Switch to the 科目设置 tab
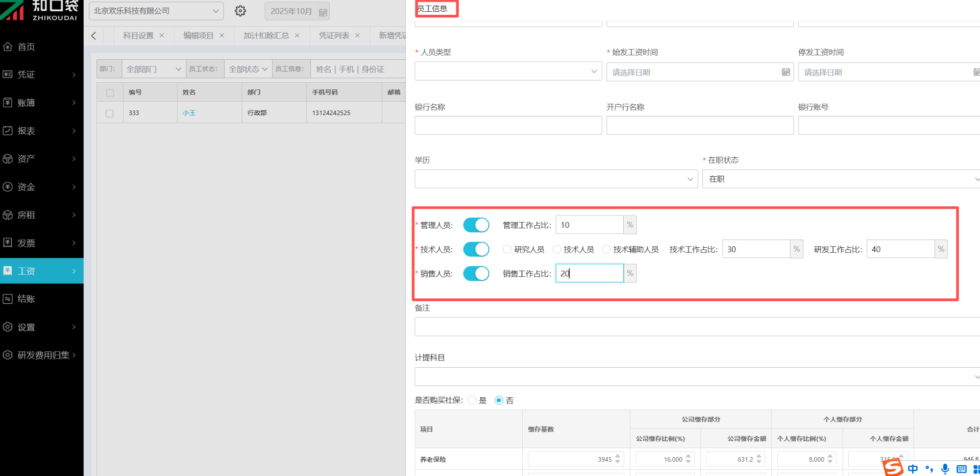The height and width of the screenshot is (476, 980). [x=138, y=36]
